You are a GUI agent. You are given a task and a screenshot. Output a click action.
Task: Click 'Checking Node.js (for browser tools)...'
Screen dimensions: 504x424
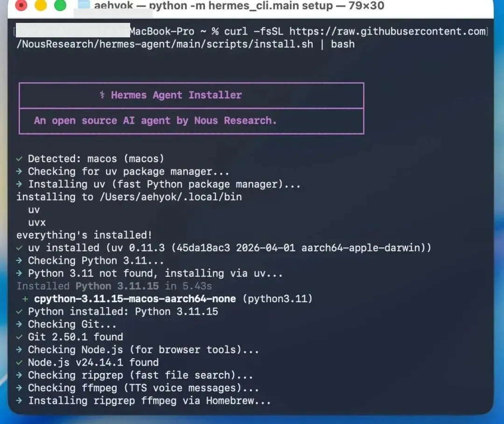click(x=143, y=350)
